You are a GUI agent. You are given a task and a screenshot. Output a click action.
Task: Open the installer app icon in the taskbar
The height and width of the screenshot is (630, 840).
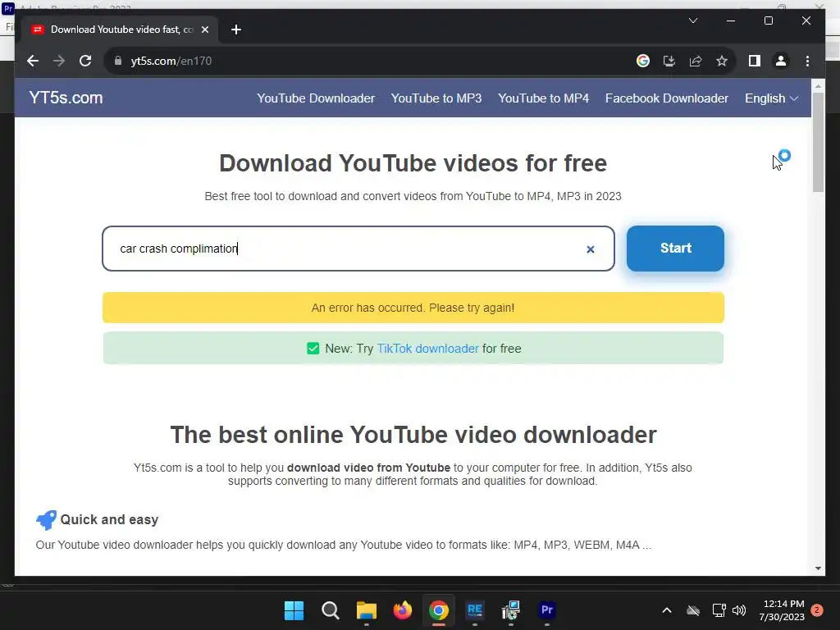coord(510,610)
